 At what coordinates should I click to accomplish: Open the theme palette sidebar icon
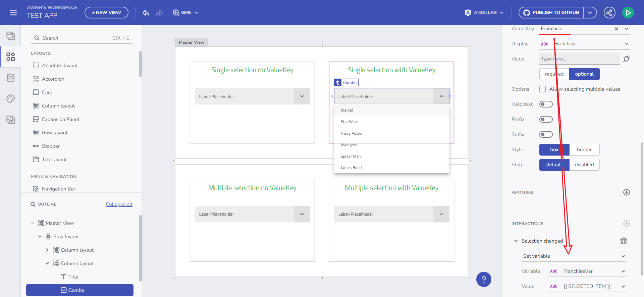tap(10, 99)
